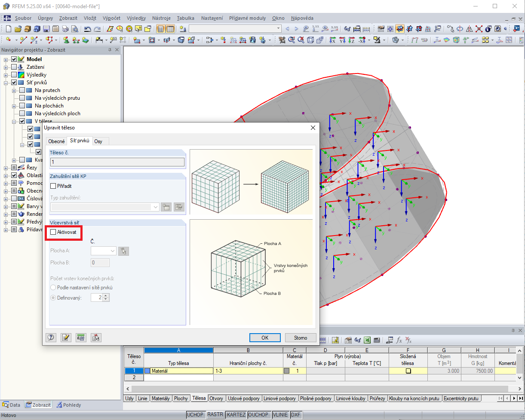Click the mirror tool icon in toolbar
This screenshot has width=525, height=420.
(469, 29)
